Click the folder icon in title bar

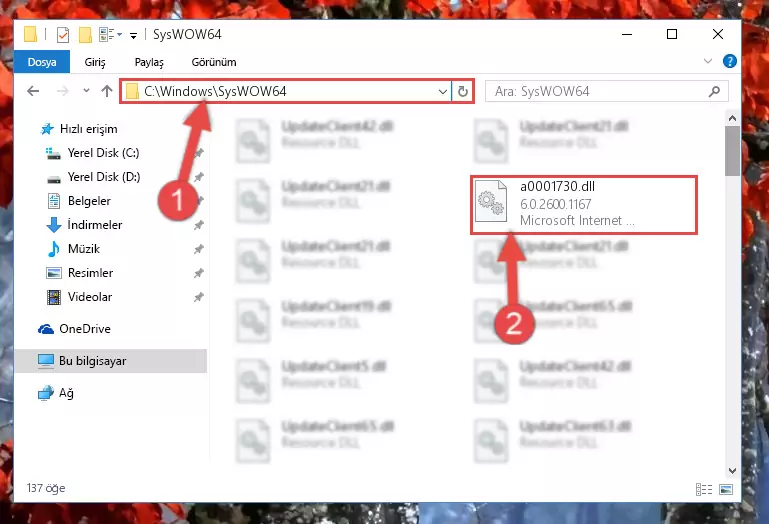pyautogui.click(x=30, y=34)
